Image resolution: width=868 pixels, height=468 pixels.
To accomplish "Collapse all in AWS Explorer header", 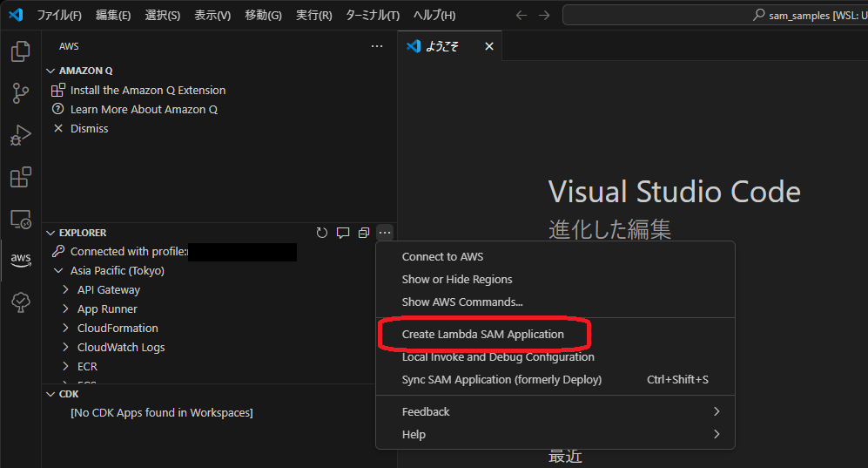I will pos(364,233).
